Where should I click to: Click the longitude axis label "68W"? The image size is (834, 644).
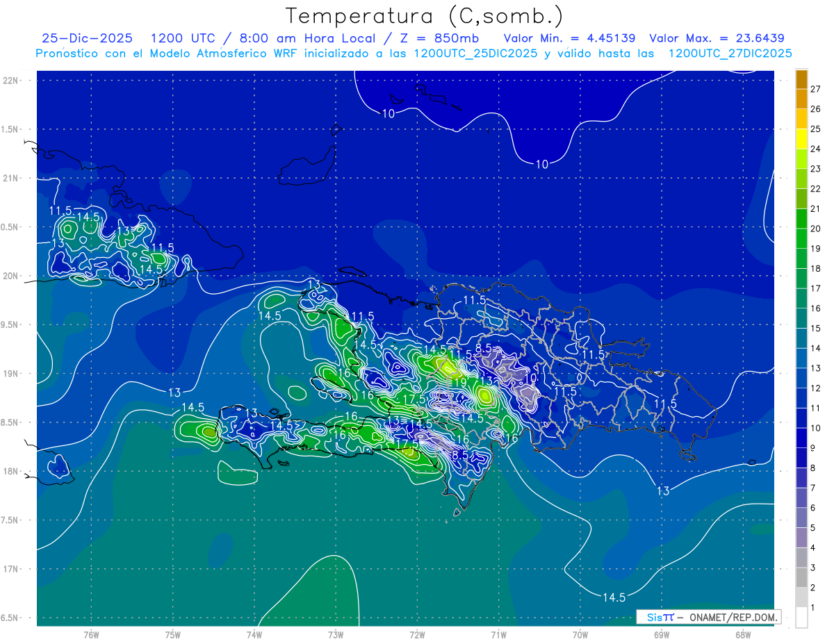[x=743, y=635]
